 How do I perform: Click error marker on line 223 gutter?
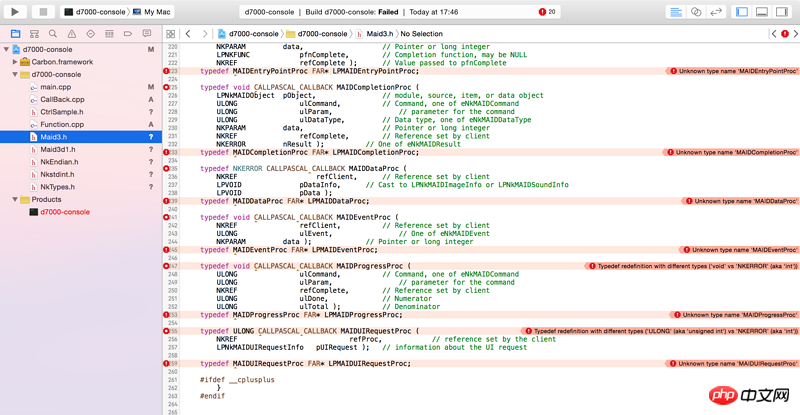(166, 71)
